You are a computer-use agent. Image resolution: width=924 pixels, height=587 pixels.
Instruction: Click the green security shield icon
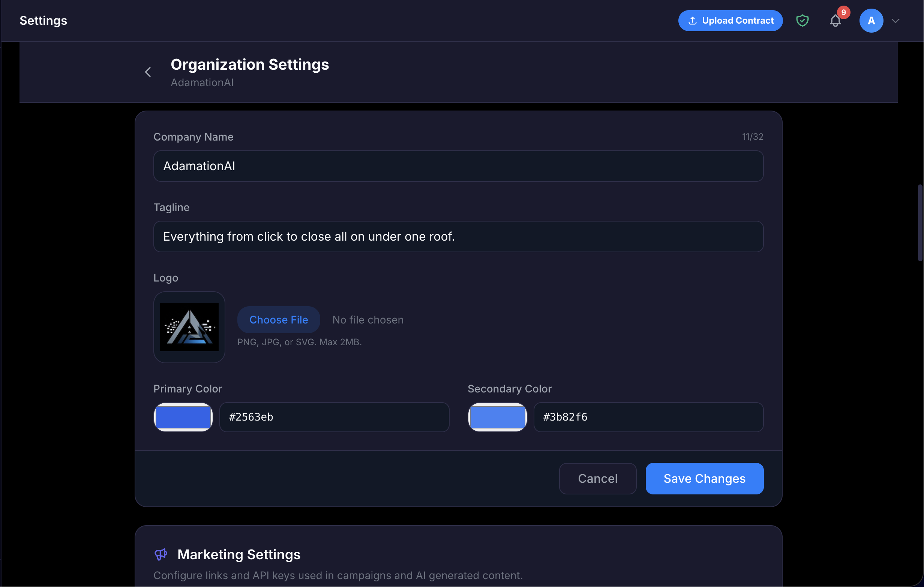pos(802,20)
